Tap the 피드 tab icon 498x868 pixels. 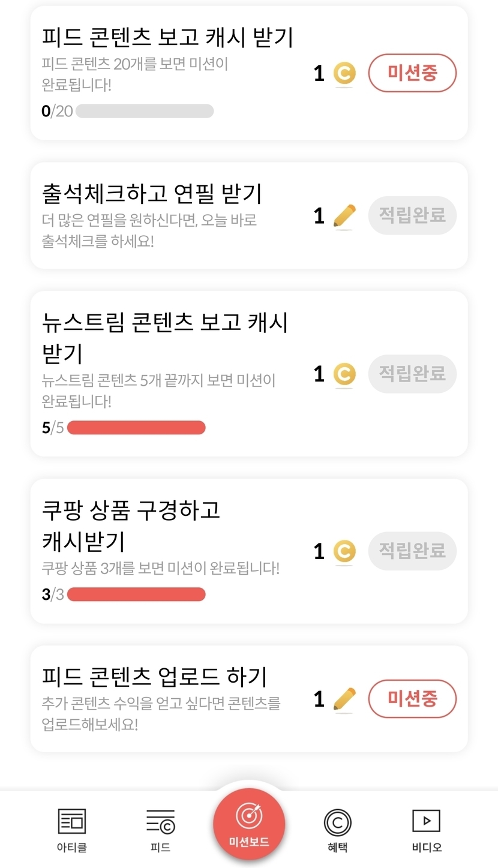coord(160,821)
